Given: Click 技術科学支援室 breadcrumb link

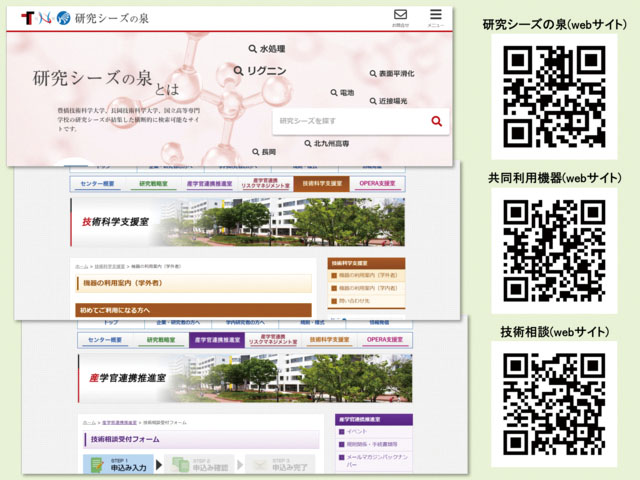Looking at the screenshot, I should pyautogui.click(x=110, y=267).
